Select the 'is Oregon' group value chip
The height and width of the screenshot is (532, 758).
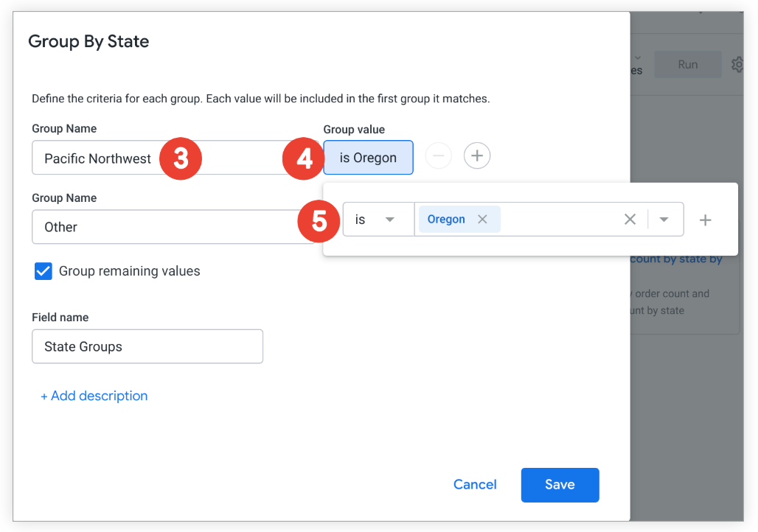368,157
